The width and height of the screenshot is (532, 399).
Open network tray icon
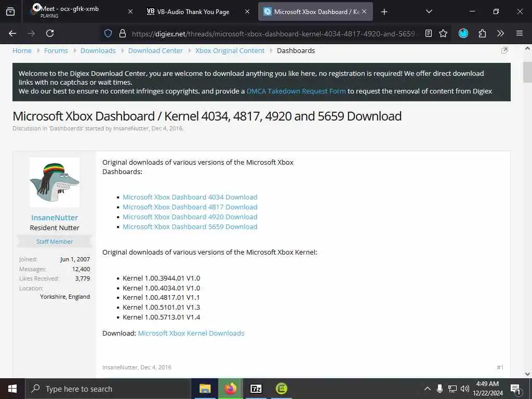(x=453, y=389)
